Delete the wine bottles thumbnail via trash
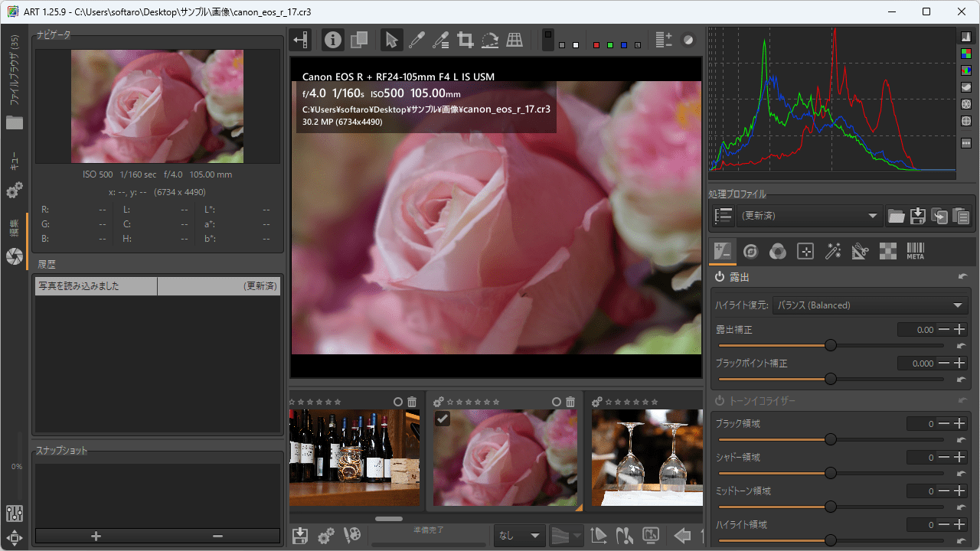 coord(412,402)
